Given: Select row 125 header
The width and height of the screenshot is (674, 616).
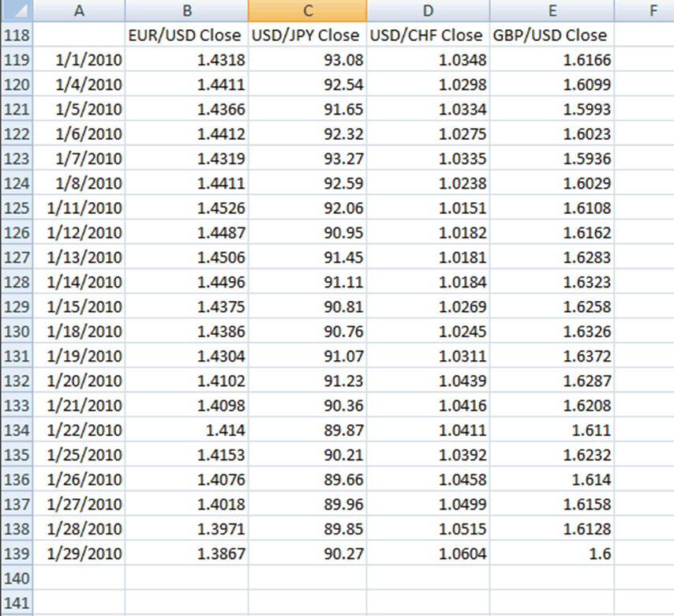Looking at the screenshot, I should coord(17,208).
